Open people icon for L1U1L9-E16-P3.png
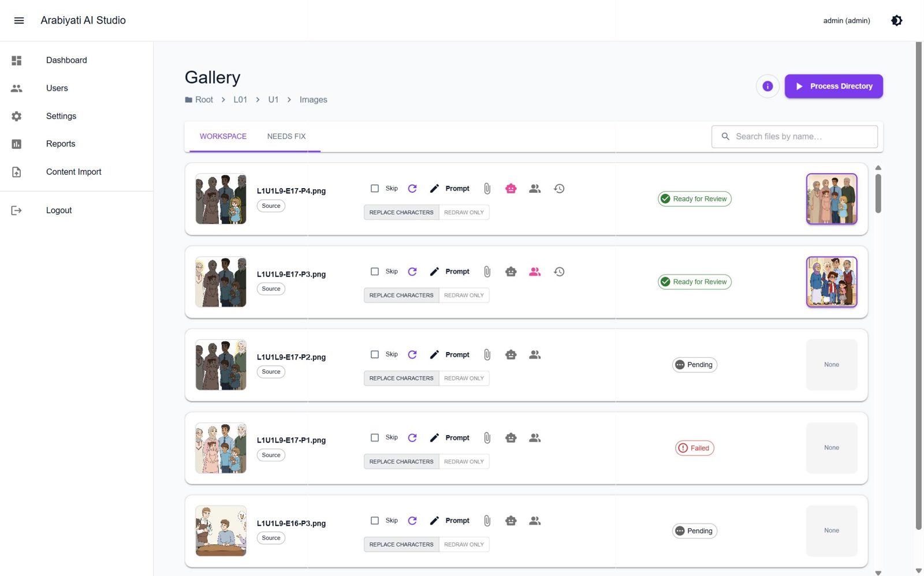This screenshot has height=576, width=924. pyautogui.click(x=535, y=521)
